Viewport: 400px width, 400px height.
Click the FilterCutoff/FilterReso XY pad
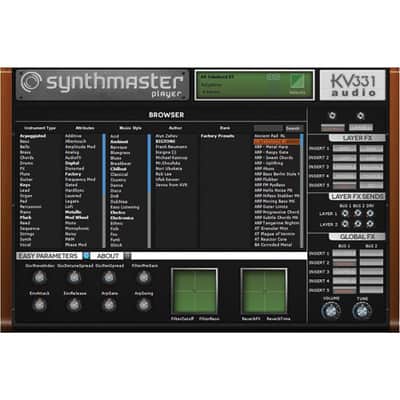pos(195,291)
